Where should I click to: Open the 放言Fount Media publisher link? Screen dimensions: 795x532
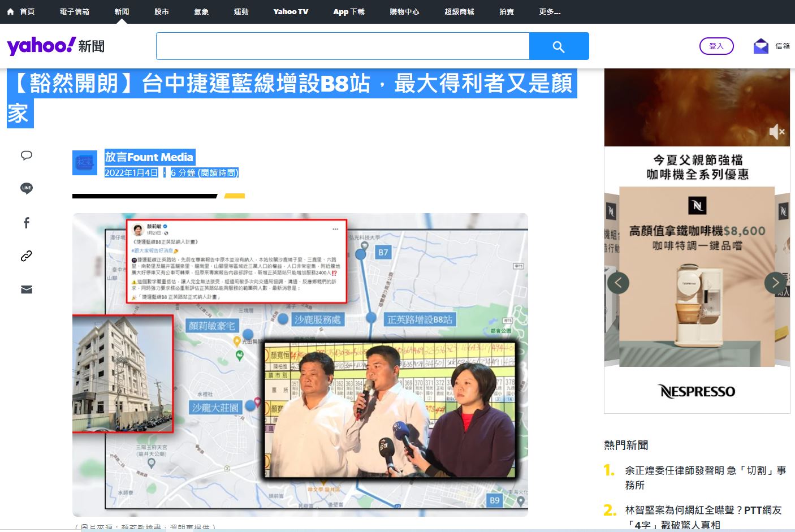pos(149,157)
